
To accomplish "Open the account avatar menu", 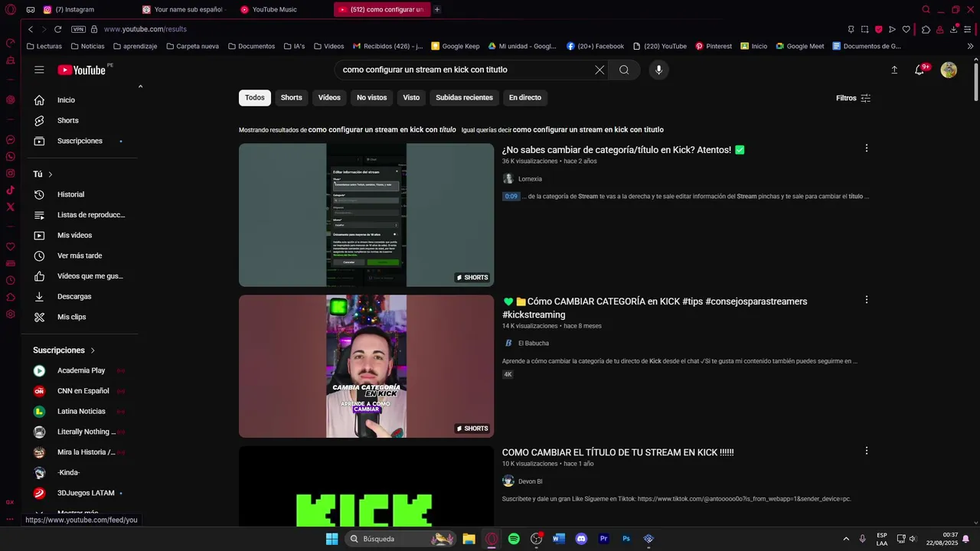I will pos(949,70).
